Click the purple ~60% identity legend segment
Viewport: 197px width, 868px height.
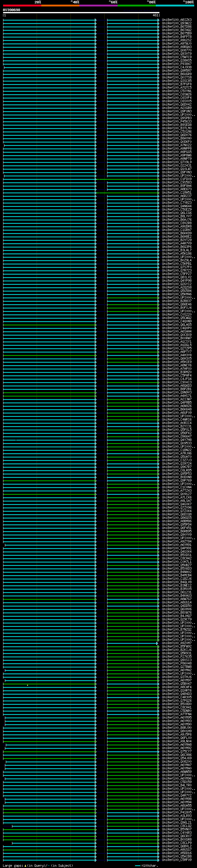(x=98, y=6)
